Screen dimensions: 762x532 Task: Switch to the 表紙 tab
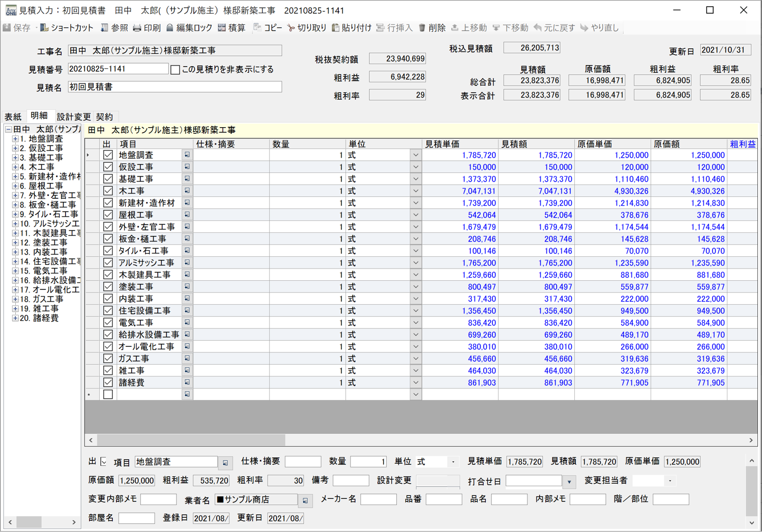[13, 116]
